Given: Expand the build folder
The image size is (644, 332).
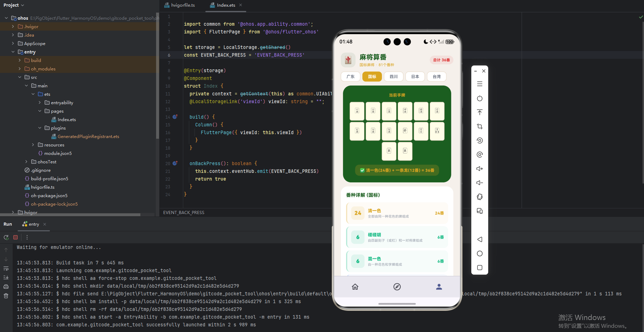Looking at the screenshot, I should (20, 60).
